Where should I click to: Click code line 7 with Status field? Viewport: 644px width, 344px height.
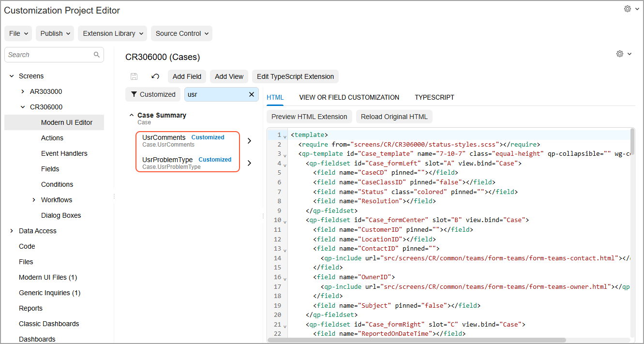tap(415, 192)
